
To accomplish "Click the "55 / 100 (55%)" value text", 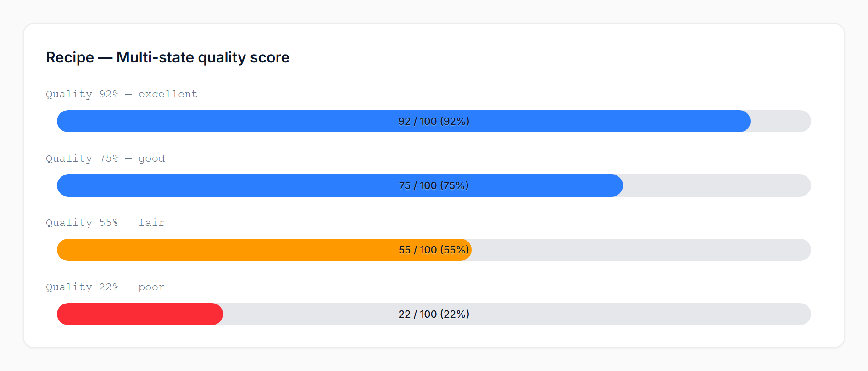I will pyautogui.click(x=434, y=250).
